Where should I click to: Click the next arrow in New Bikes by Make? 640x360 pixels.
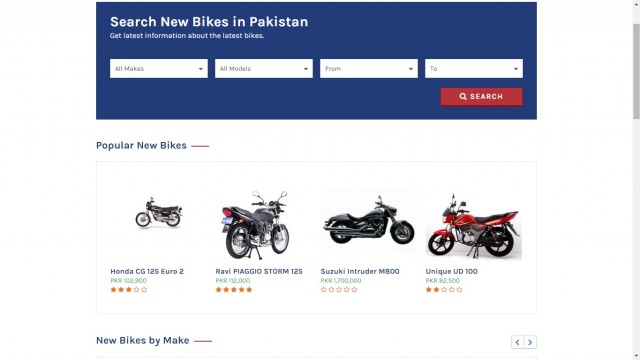coord(530,342)
